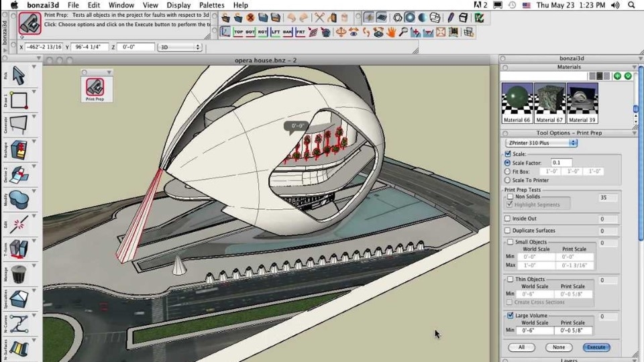644x362 pixels.
Task: Enable the Small Objects checkbox
Action: tap(510, 242)
